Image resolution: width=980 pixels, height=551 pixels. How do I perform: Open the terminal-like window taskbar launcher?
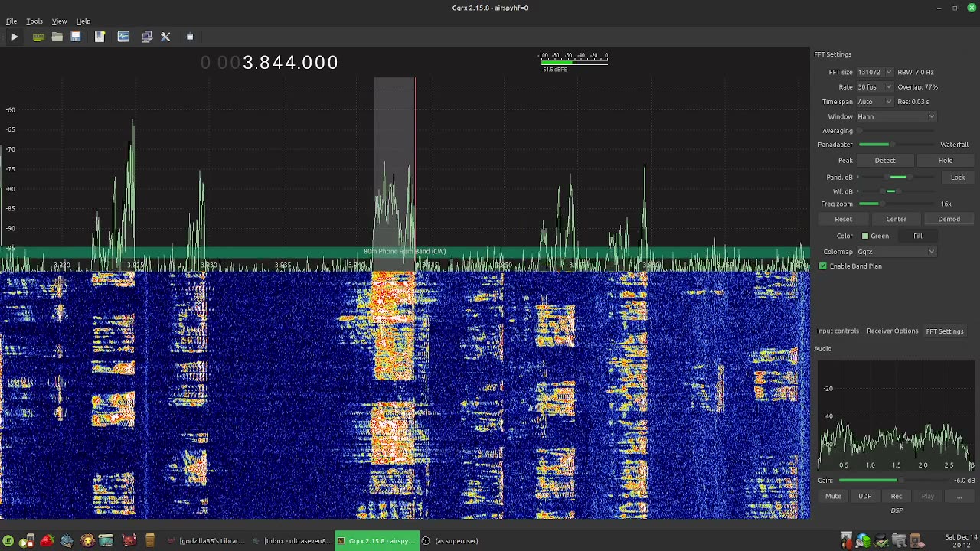pyautogui.click(x=106, y=541)
